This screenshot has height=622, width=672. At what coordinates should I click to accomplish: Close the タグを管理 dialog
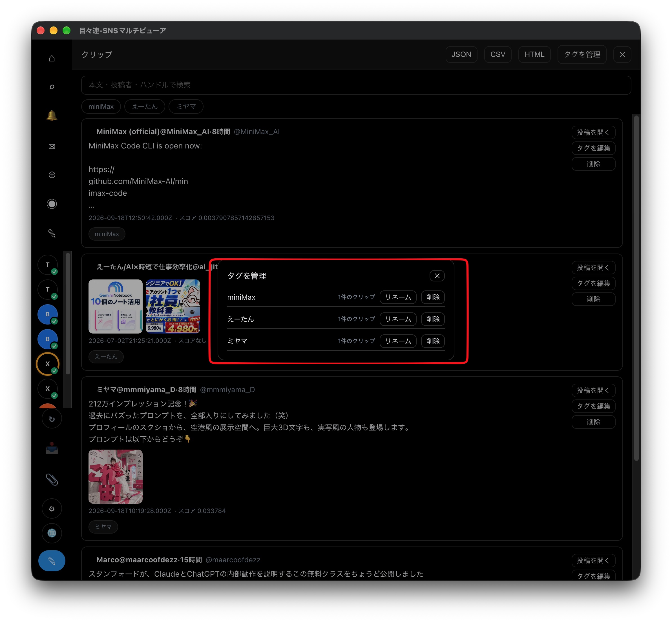pos(437,276)
